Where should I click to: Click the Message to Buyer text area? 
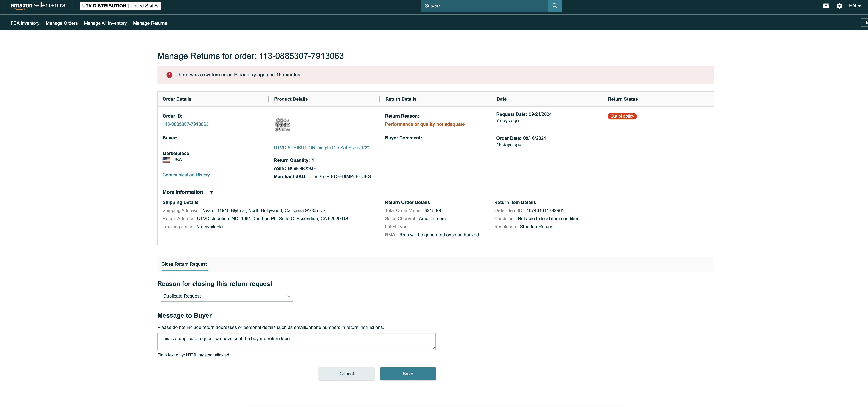pyautogui.click(x=296, y=341)
